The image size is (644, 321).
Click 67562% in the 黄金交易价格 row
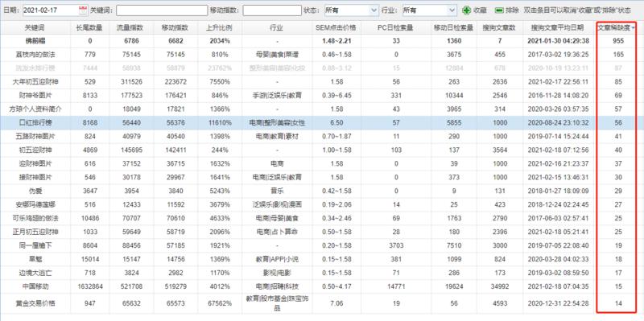[x=220, y=304]
